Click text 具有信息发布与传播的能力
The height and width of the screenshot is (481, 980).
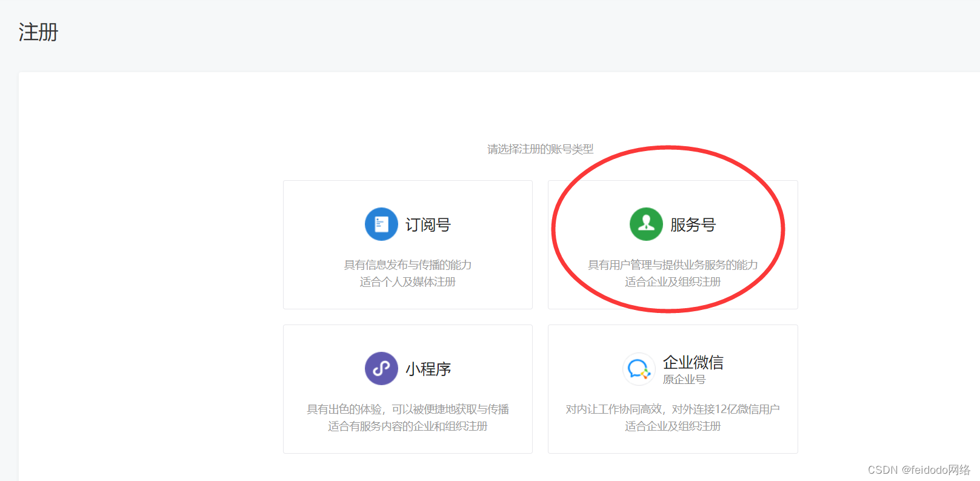coord(408,265)
